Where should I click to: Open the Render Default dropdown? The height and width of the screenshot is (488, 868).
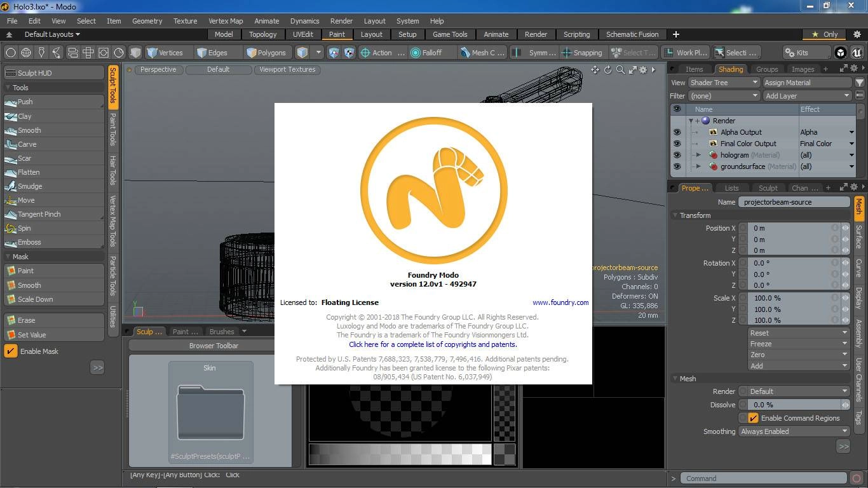tap(798, 391)
